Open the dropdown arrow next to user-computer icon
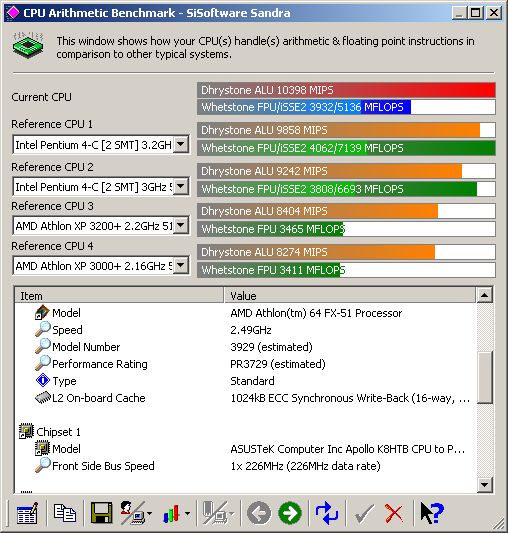This screenshot has height=533, width=508. click(150, 514)
